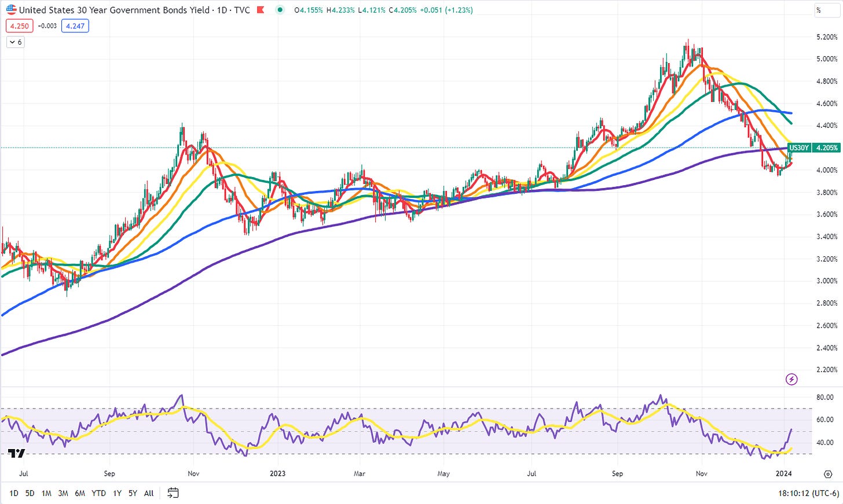Viewport: 843px width, 504px height.
Task: Select the 6M time range
Action: coord(80,493)
